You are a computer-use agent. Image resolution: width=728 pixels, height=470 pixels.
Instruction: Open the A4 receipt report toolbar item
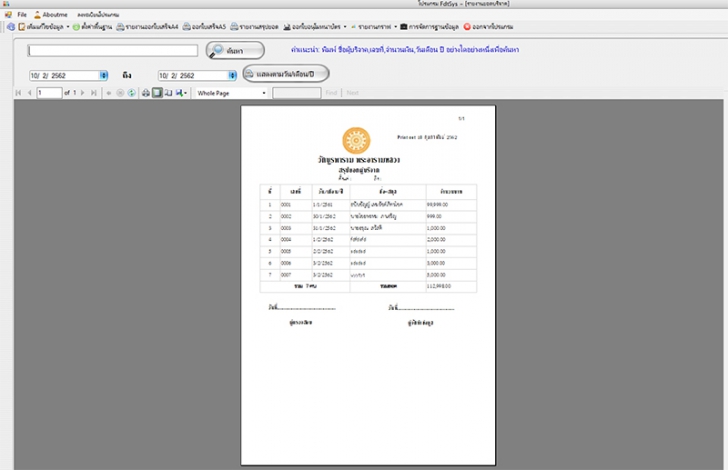click(147, 27)
